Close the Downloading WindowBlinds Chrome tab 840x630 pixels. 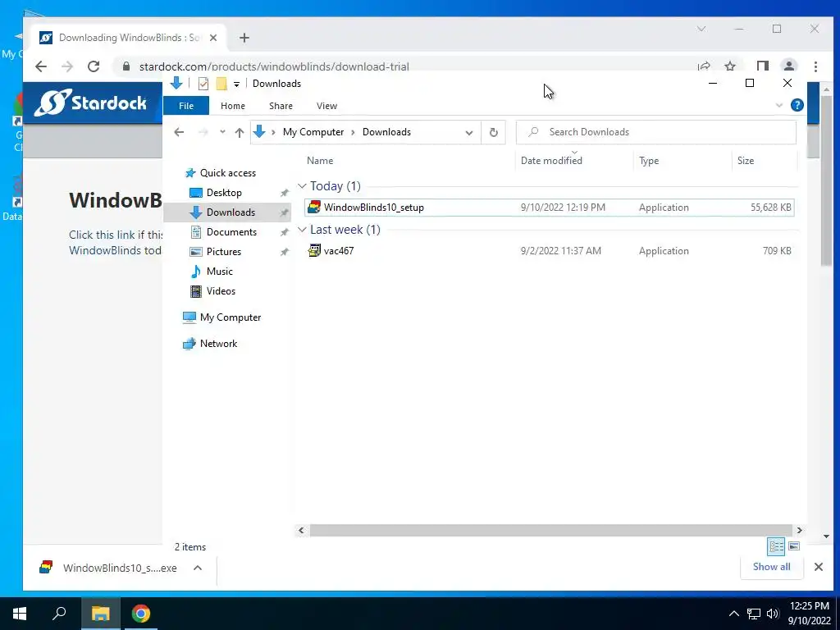click(213, 38)
